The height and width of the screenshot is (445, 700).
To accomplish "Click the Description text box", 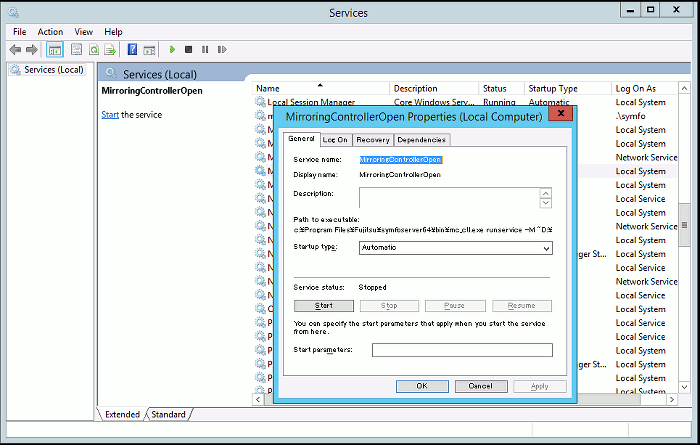I will 450,198.
